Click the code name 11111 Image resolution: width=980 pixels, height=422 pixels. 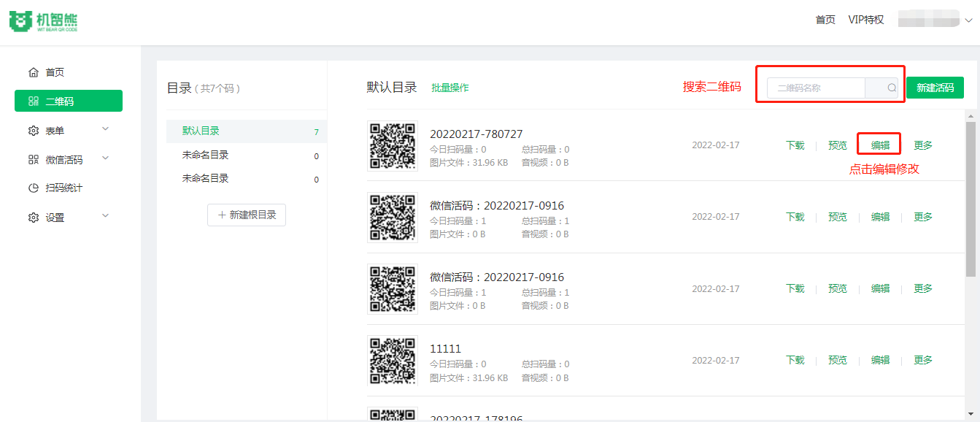(446, 349)
